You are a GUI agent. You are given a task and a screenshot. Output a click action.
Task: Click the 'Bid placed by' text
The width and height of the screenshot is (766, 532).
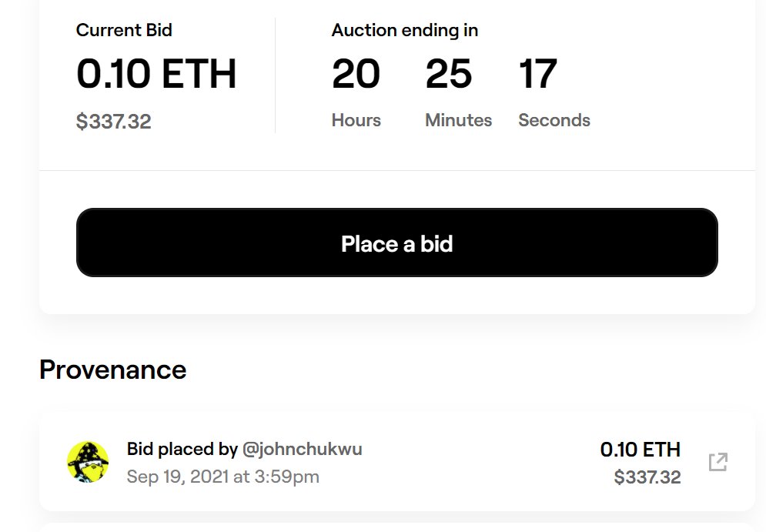(182, 449)
